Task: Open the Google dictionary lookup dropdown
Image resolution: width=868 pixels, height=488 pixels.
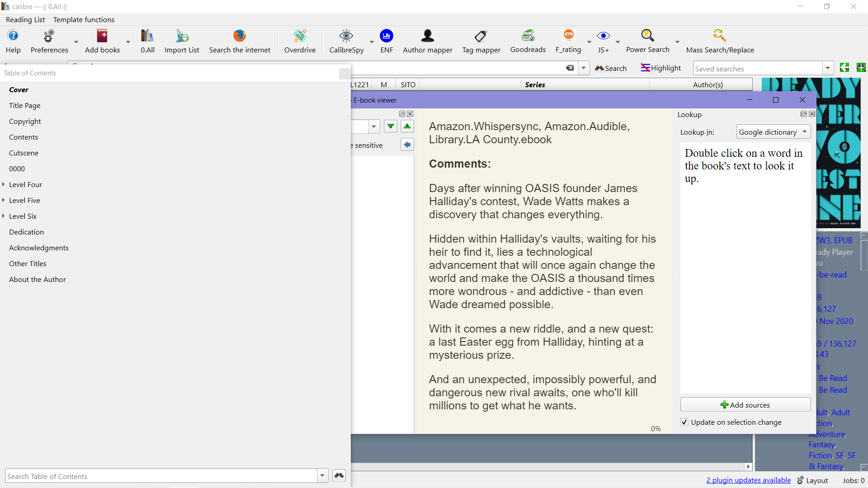Action: point(773,132)
